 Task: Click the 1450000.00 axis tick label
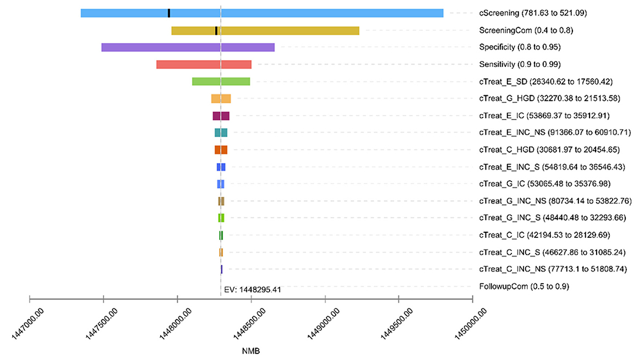470,324
